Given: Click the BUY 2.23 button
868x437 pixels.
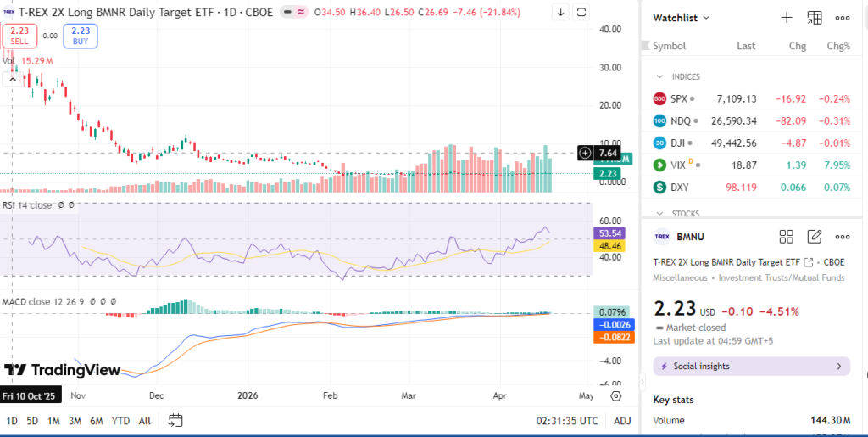Looking at the screenshot, I should [80, 35].
